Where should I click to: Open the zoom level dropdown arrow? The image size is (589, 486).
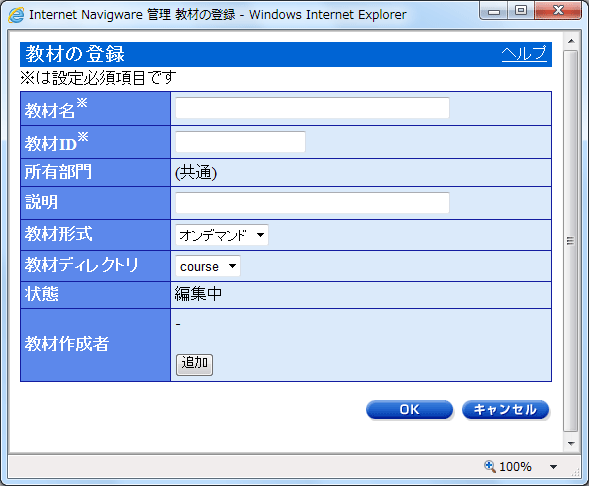(553, 467)
